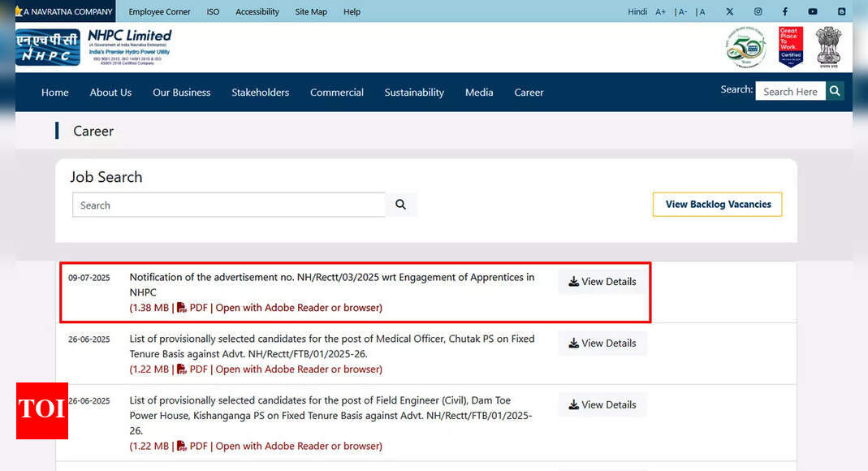Expand the Our Business menu

[x=181, y=93]
